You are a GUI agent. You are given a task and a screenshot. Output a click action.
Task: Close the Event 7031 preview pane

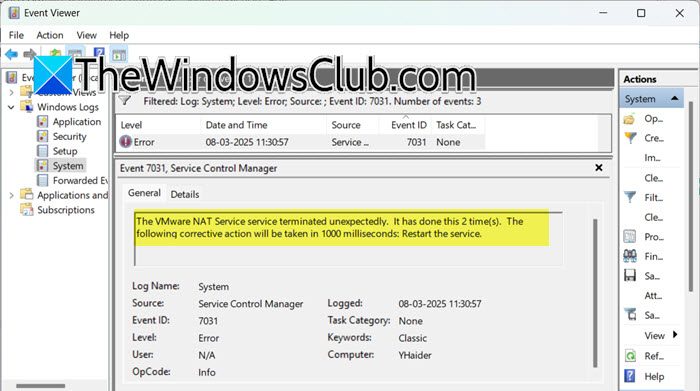coord(599,168)
